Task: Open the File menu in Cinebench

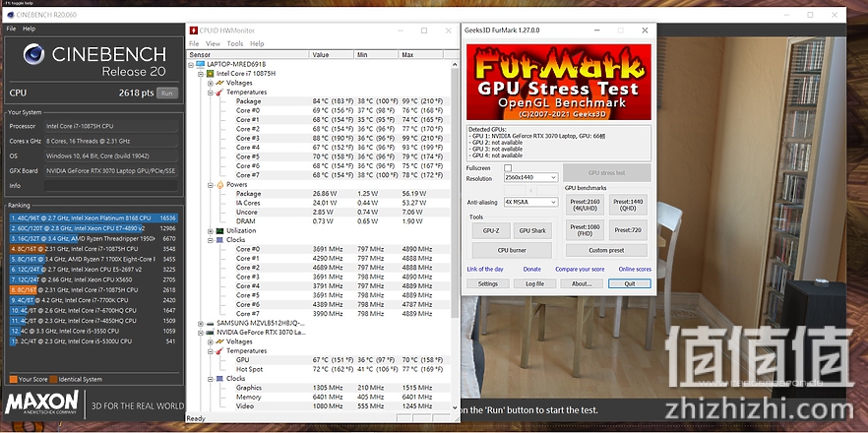Action: [11, 29]
